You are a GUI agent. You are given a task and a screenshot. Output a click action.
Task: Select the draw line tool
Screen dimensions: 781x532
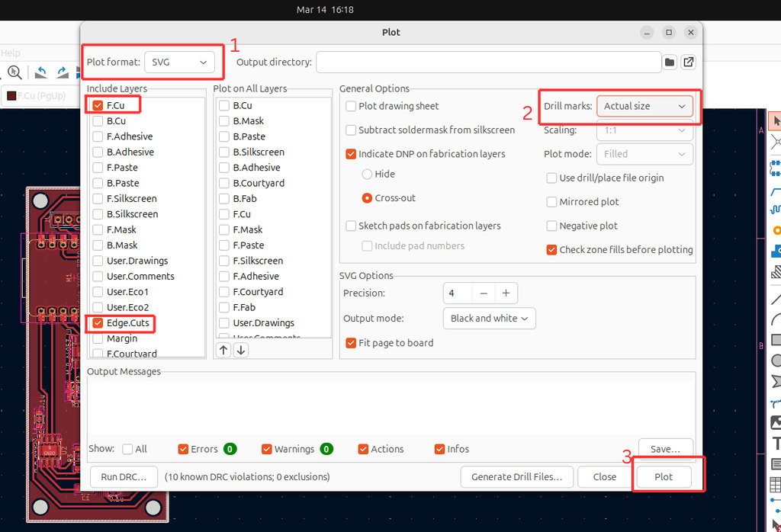(776, 299)
